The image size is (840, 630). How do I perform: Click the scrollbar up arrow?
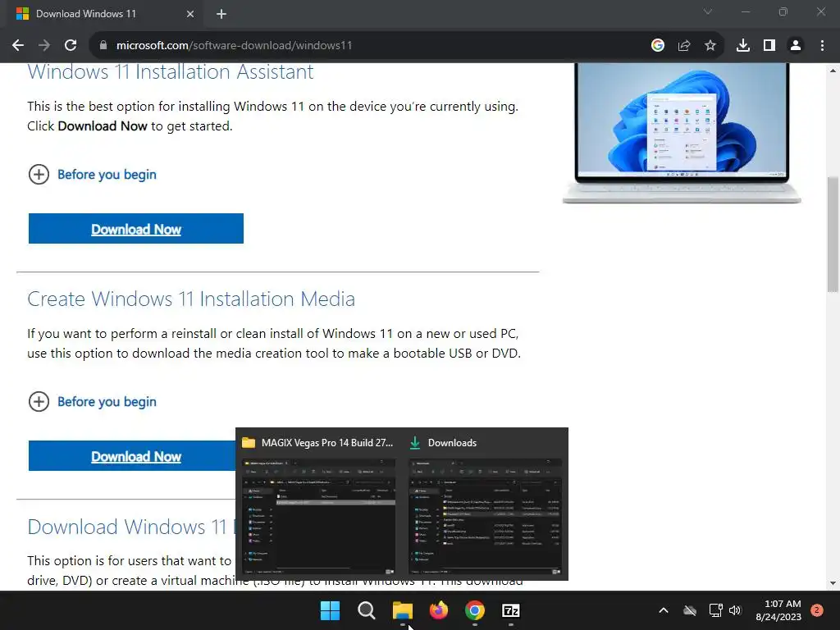coord(833,71)
